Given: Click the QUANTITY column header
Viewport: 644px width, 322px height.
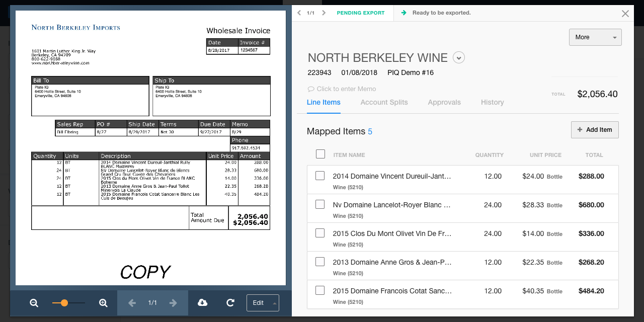Looking at the screenshot, I should pyautogui.click(x=489, y=155).
